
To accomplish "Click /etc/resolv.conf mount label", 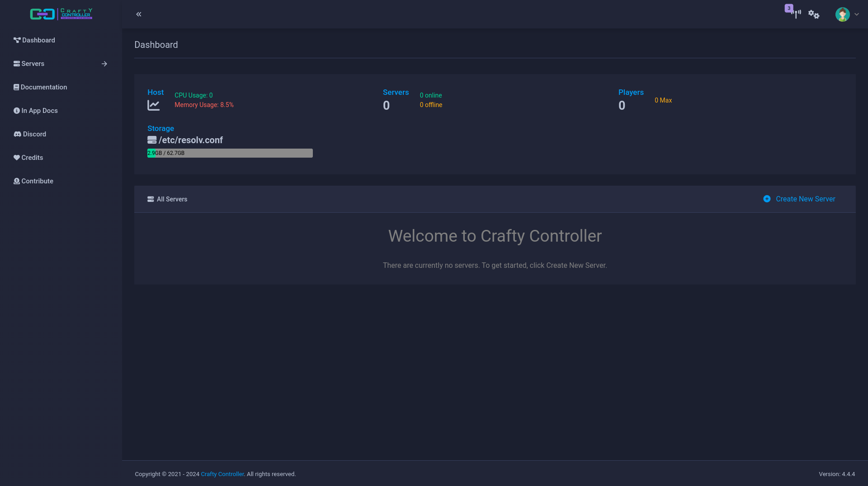I will (x=191, y=140).
